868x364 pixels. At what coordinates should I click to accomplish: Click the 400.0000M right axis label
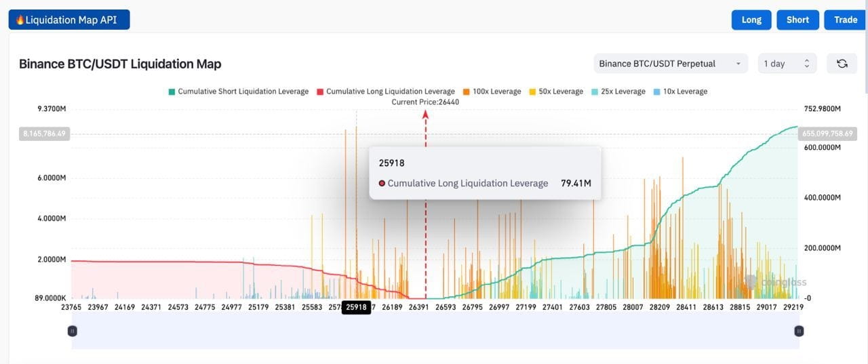pyautogui.click(x=822, y=197)
